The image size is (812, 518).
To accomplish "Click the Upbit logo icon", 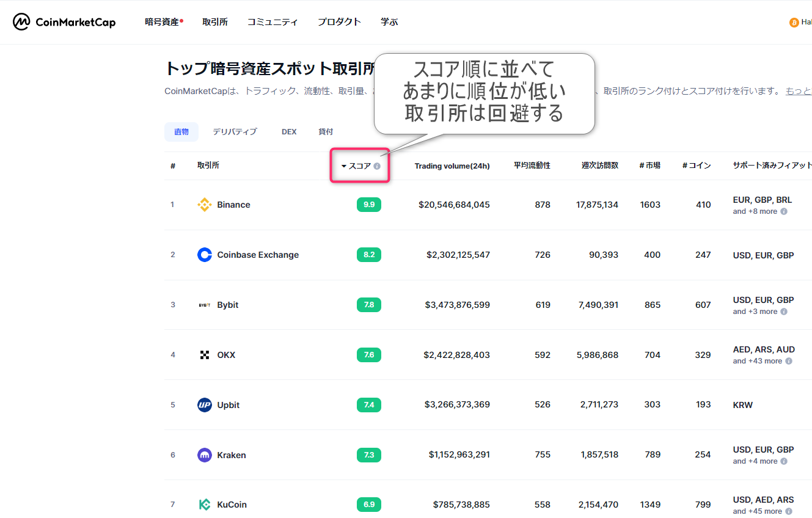I will point(205,405).
